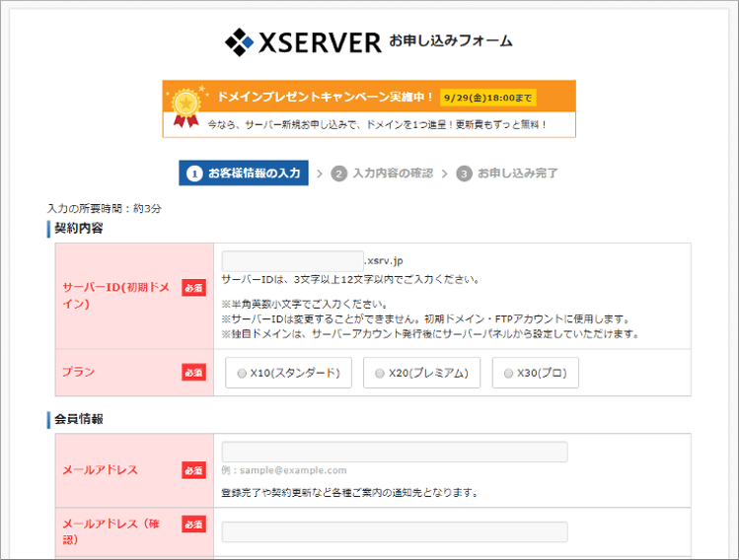Select step 2 入力内容の確認 tab

[382, 174]
